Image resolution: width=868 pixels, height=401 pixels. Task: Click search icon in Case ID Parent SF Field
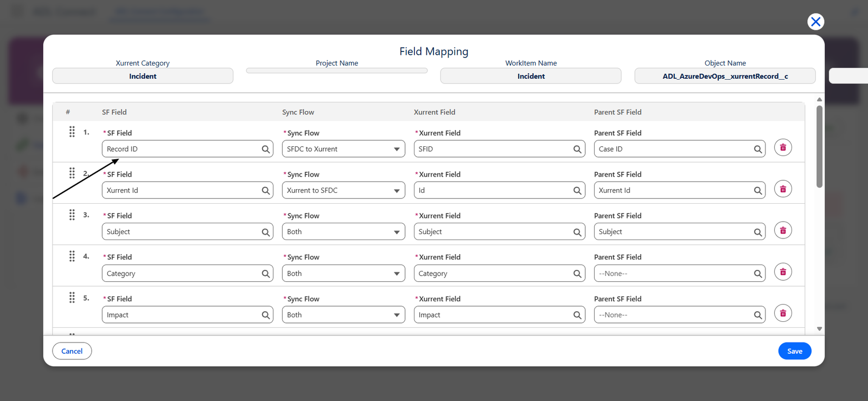758,149
